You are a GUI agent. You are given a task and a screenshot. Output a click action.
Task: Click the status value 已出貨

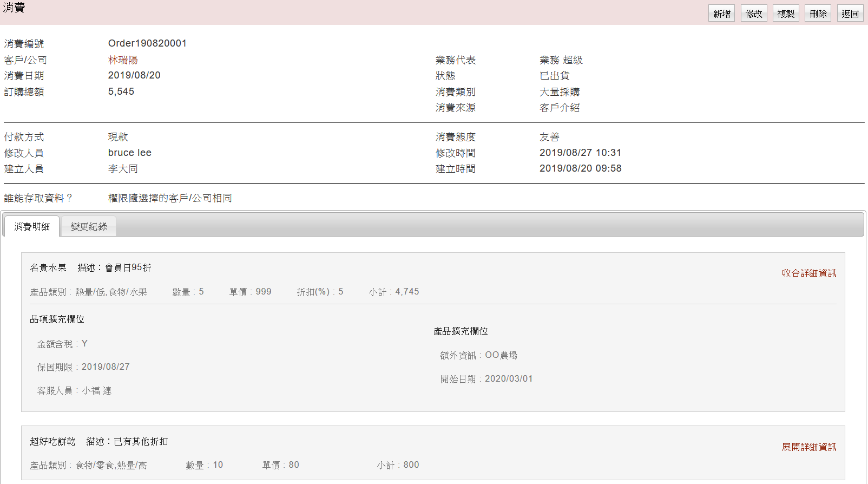click(x=554, y=76)
